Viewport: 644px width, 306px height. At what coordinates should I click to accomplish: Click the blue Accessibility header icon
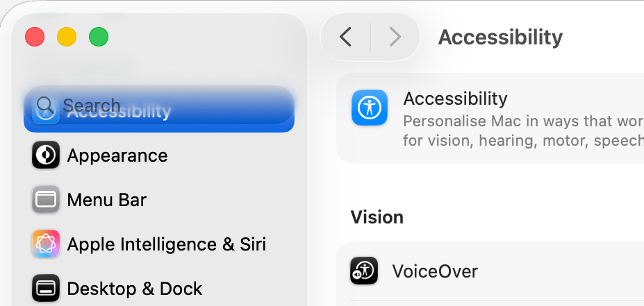pos(369,108)
